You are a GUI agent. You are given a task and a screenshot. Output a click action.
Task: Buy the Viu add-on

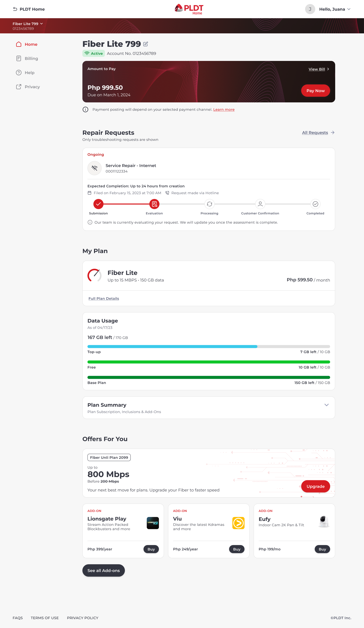click(x=237, y=549)
